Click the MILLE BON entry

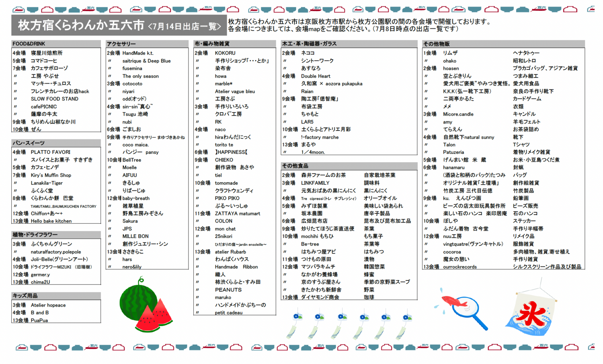[x=135, y=236]
